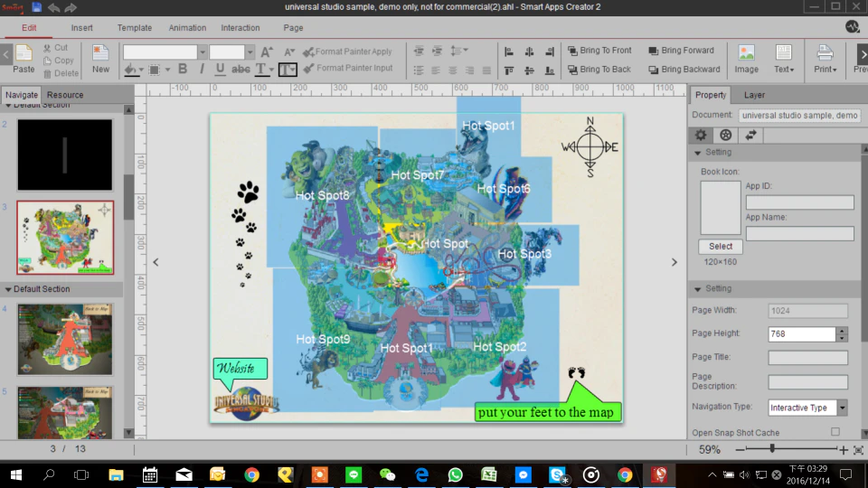Viewport: 868px width, 488px height.
Task: Switch to the Layer tab
Action: pyautogui.click(x=754, y=95)
